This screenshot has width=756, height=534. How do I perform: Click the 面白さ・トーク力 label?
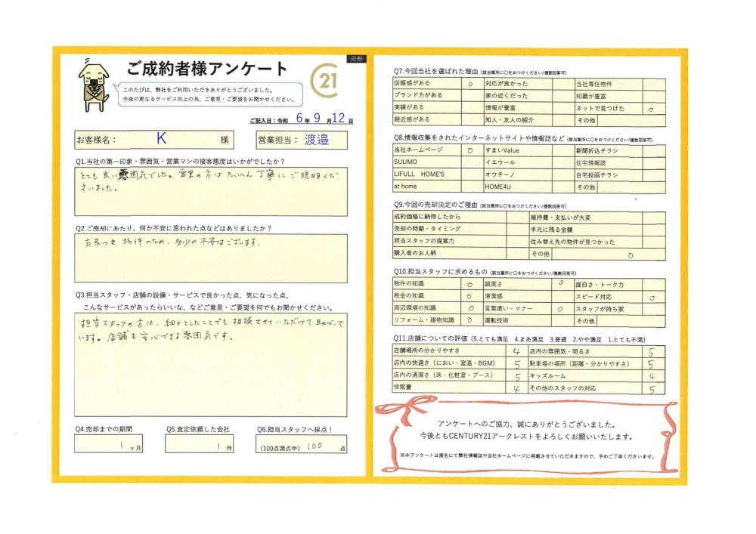click(600, 285)
